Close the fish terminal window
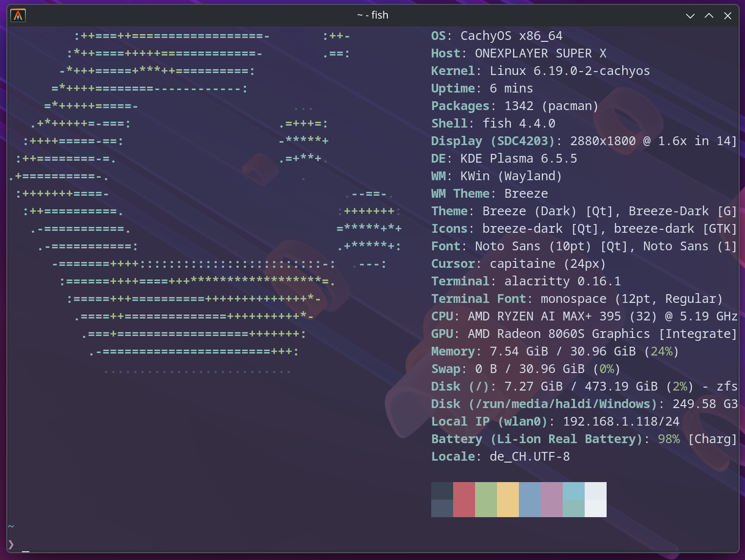 pos(727,16)
